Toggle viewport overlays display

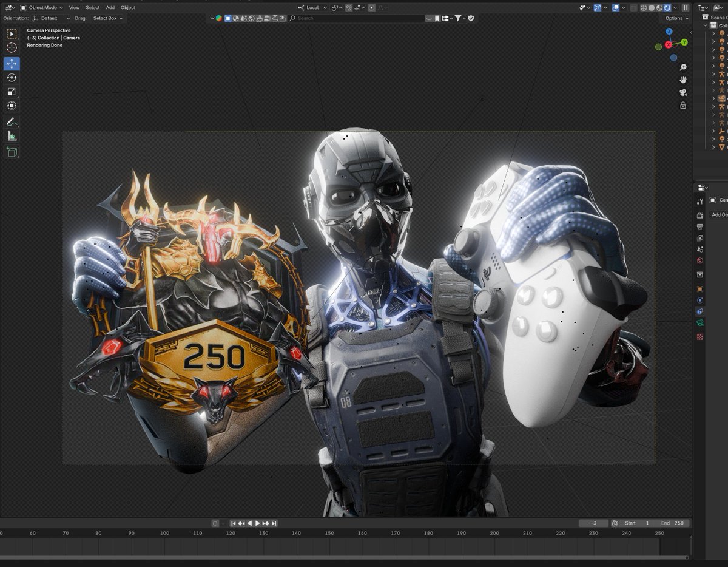pos(615,8)
